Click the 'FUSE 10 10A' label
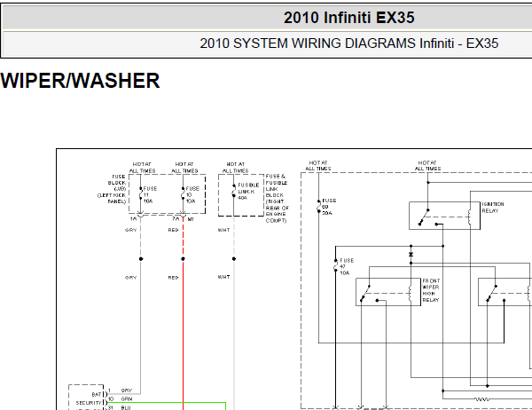532x410 pixels. pyautogui.click(x=192, y=194)
